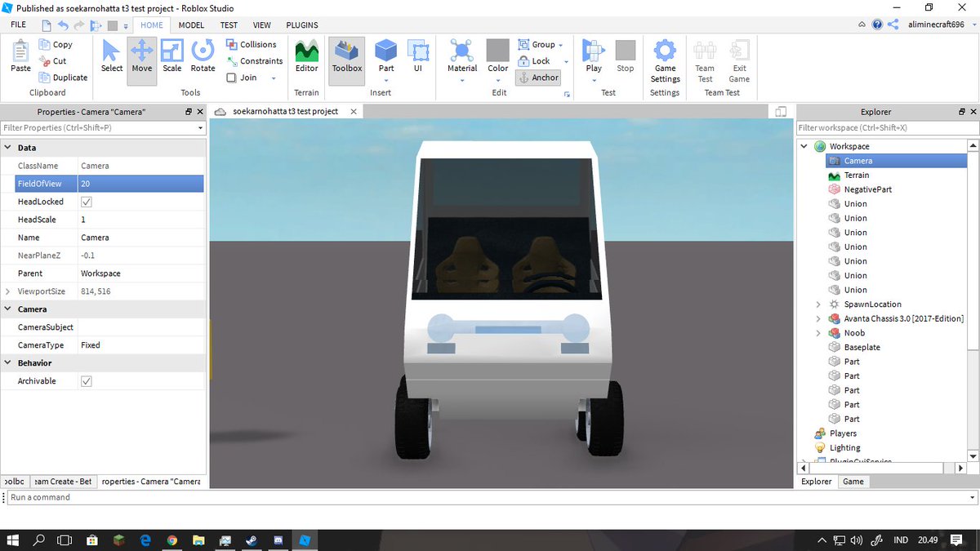Click the Cut scissors icon
The image size is (980, 551).
(45, 61)
